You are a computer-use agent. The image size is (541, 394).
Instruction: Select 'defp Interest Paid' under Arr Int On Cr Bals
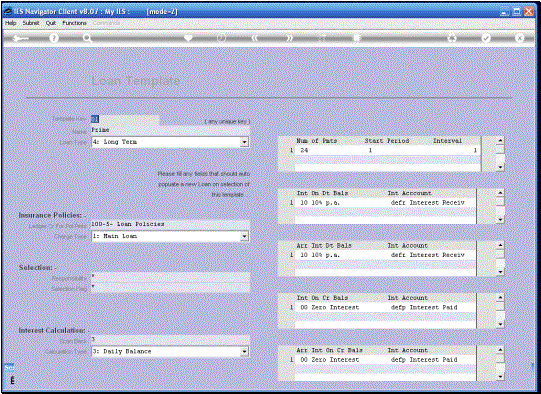tap(424, 360)
